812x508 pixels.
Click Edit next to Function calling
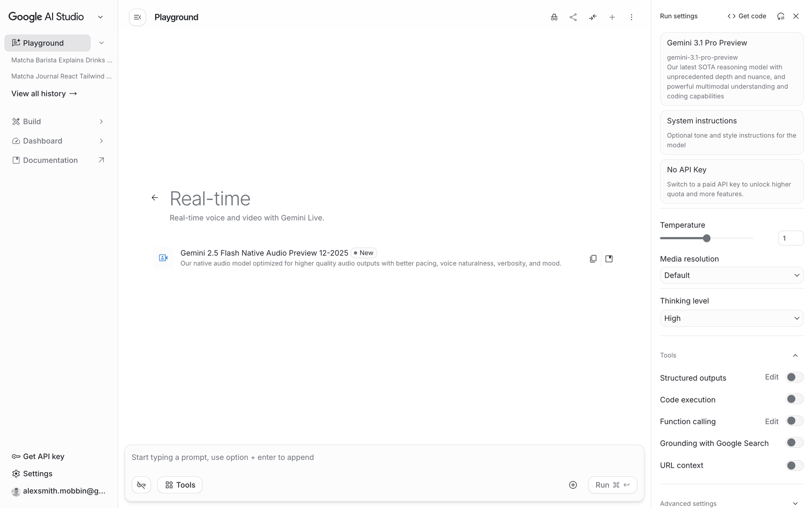pyautogui.click(x=771, y=421)
